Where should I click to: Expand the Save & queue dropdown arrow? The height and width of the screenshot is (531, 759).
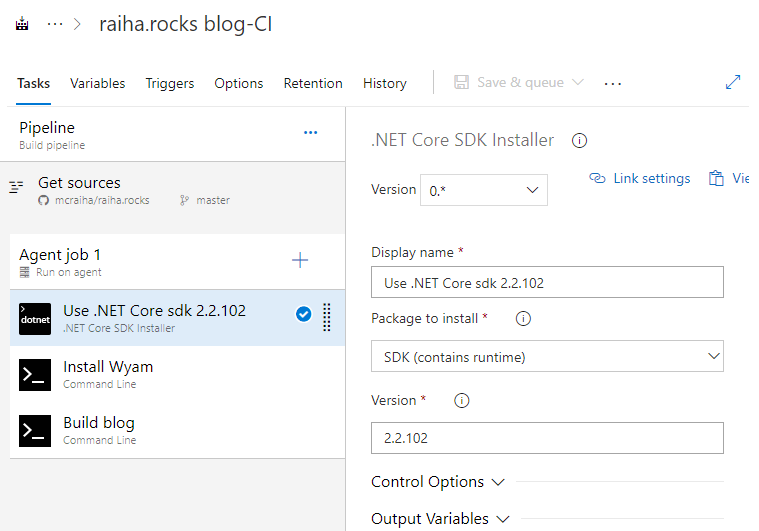577,82
